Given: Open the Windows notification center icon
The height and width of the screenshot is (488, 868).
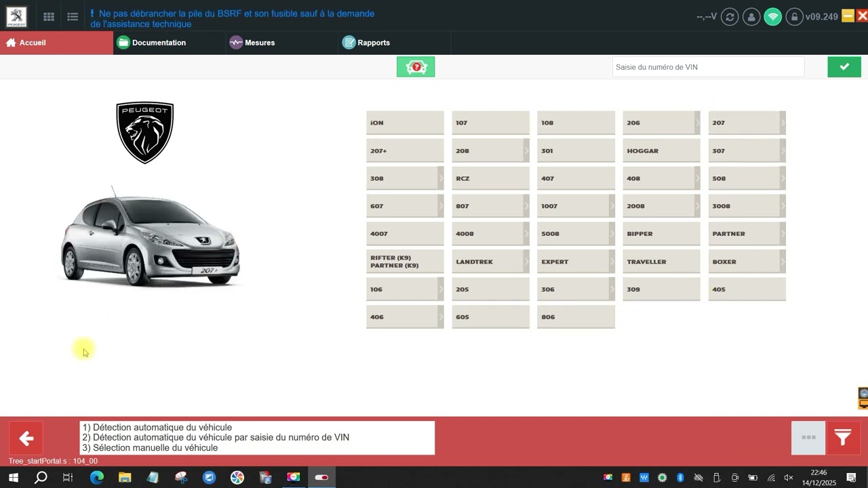Looking at the screenshot, I should pos(851,478).
